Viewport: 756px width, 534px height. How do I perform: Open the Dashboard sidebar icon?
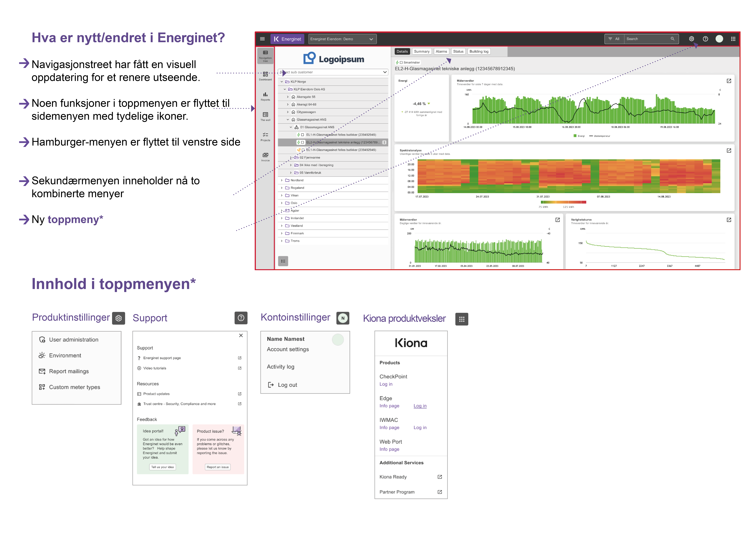click(265, 76)
